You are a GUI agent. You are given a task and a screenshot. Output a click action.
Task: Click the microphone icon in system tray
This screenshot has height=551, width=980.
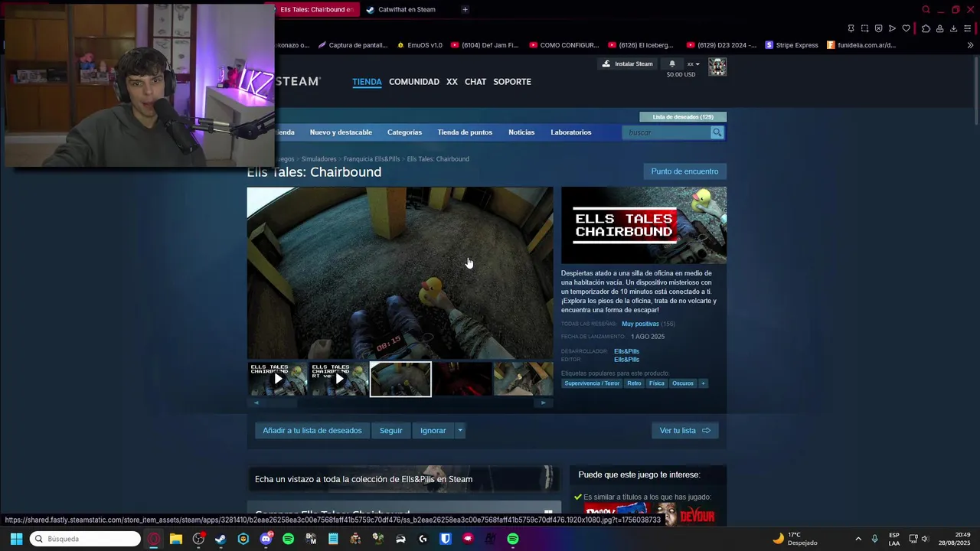coord(874,539)
